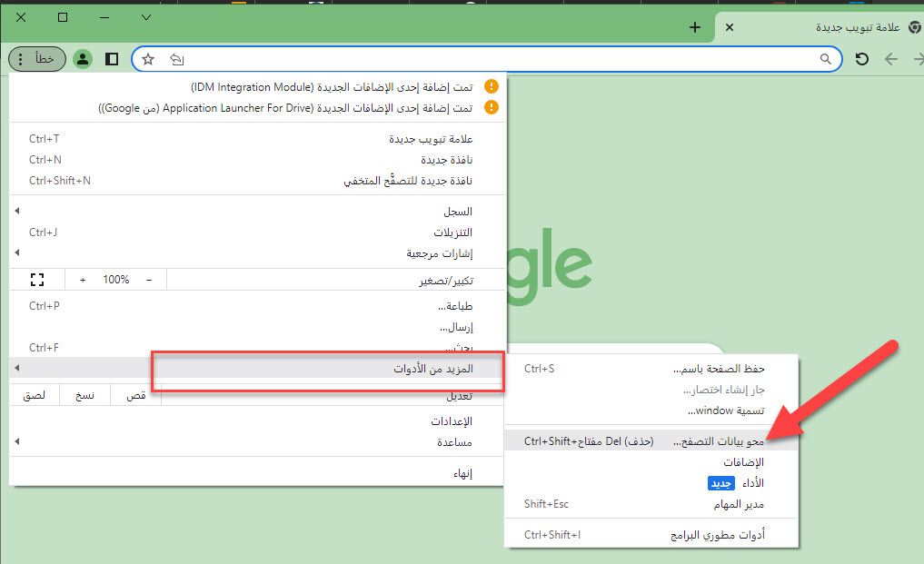Viewport: 924px width, 564px height.
Task: Click the 100% zoom value
Action: click(116, 280)
